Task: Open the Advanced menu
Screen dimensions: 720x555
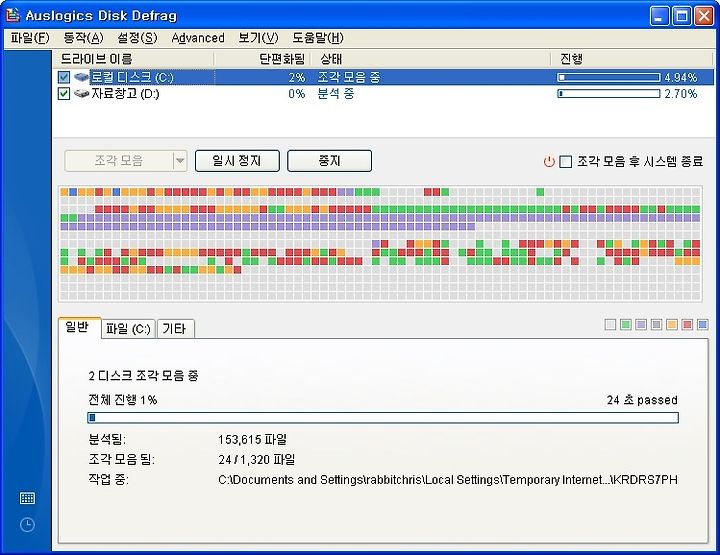Action: pyautogui.click(x=198, y=38)
